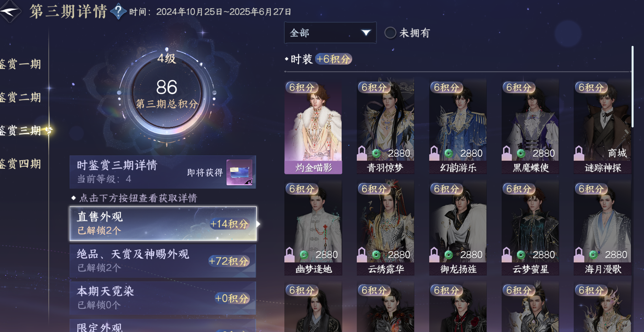This screenshot has width=644, height=332.
Task: Expand the 绝品、天赏及神赐外观 section
Action: (163, 261)
